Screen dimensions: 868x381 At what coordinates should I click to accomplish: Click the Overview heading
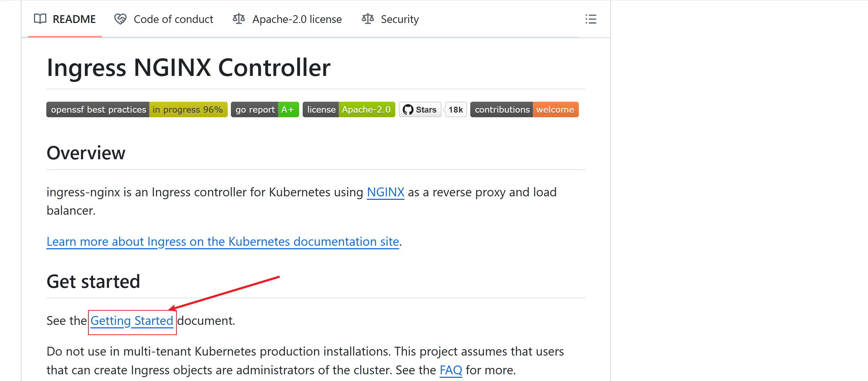[86, 153]
